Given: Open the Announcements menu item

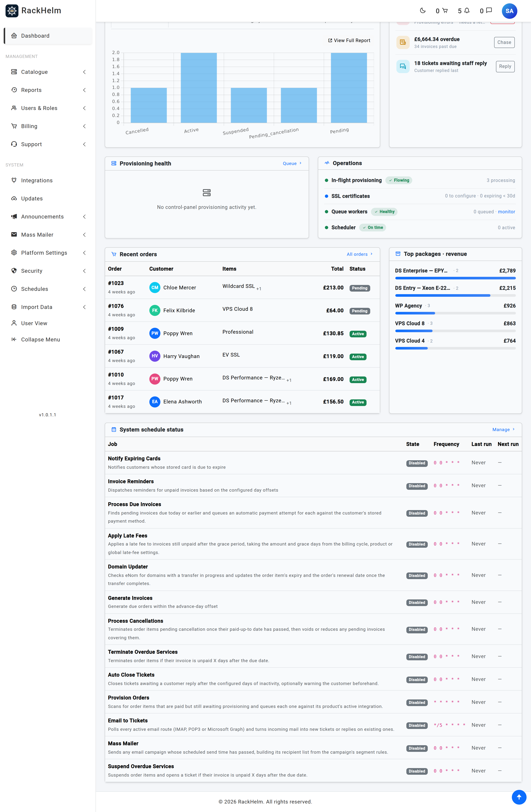Looking at the screenshot, I should [48, 216].
